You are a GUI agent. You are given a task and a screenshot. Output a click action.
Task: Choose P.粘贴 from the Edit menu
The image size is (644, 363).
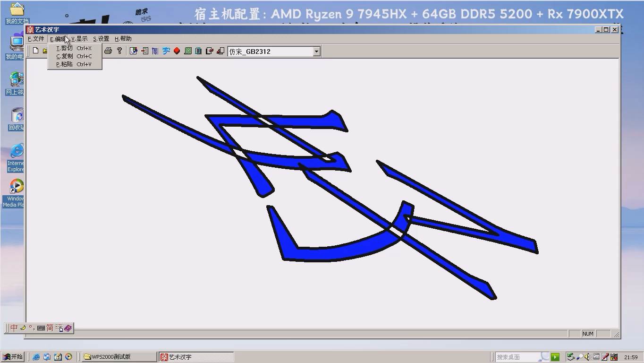pyautogui.click(x=75, y=64)
